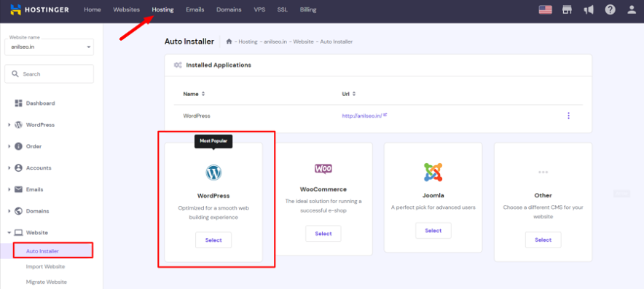This screenshot has height=289, width=644.
Task: Click the search magnifier icon
Action: click(15, 74)
